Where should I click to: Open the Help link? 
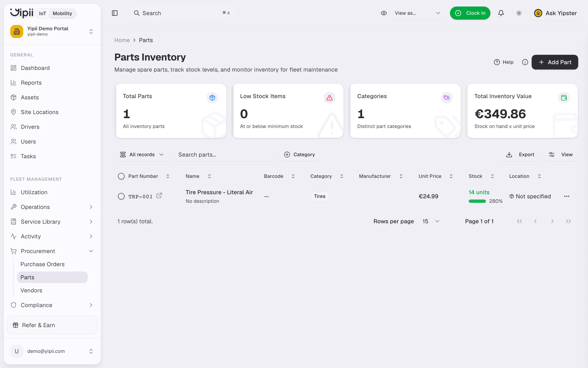tap(504, 62)
